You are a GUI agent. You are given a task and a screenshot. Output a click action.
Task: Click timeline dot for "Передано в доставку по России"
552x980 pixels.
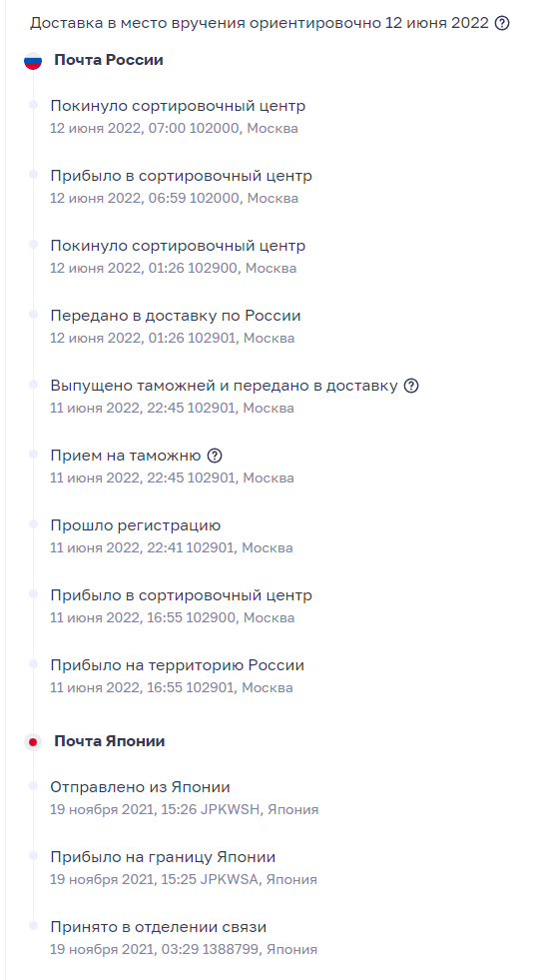[33, 314]
